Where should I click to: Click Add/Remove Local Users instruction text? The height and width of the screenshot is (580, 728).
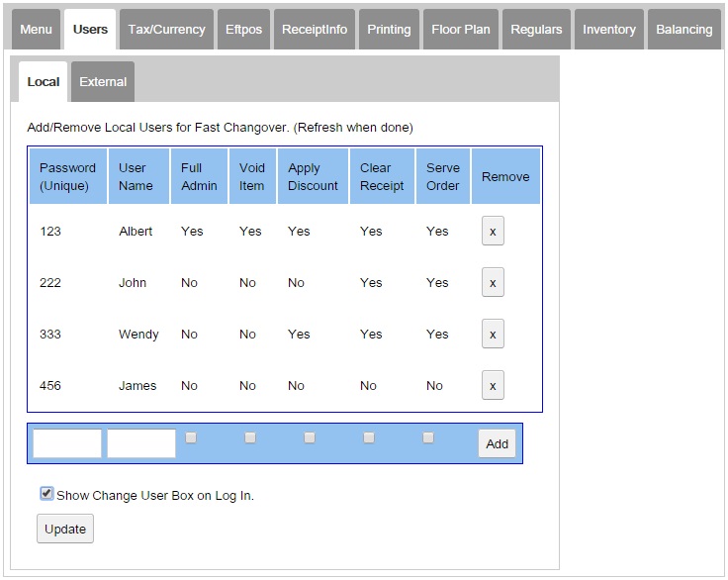220,128
